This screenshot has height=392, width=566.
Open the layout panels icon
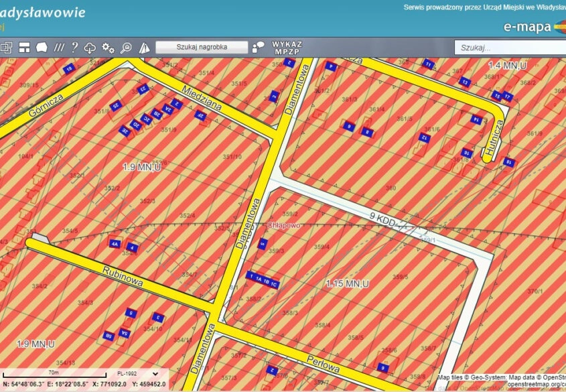coord(24,48)
